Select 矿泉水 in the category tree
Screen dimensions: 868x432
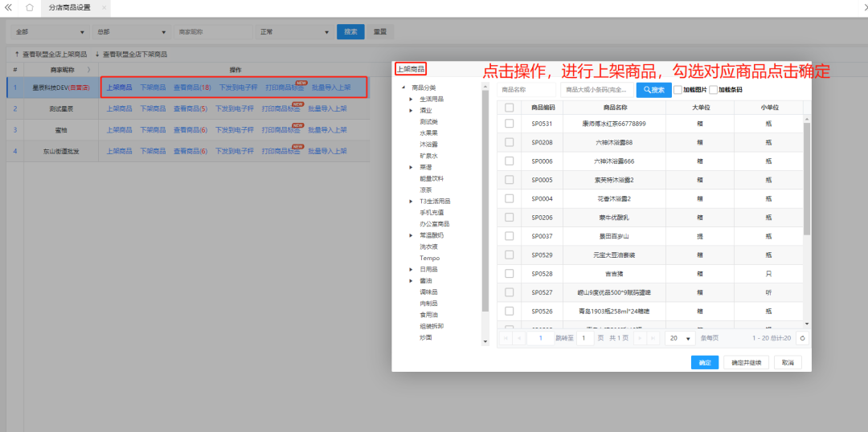[428, 156]
